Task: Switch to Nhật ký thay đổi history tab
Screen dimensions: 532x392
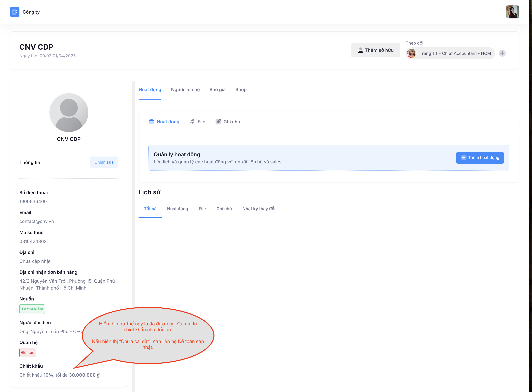Action: [x=259, y=209]
